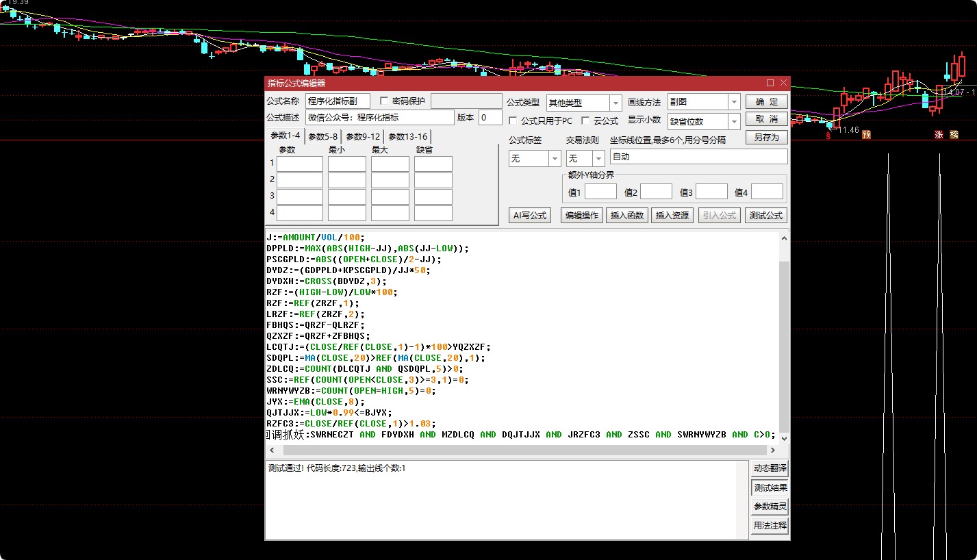The image size is (977, 560).
Task: Click the 预 marker on the chart
Action: [866, 135]
